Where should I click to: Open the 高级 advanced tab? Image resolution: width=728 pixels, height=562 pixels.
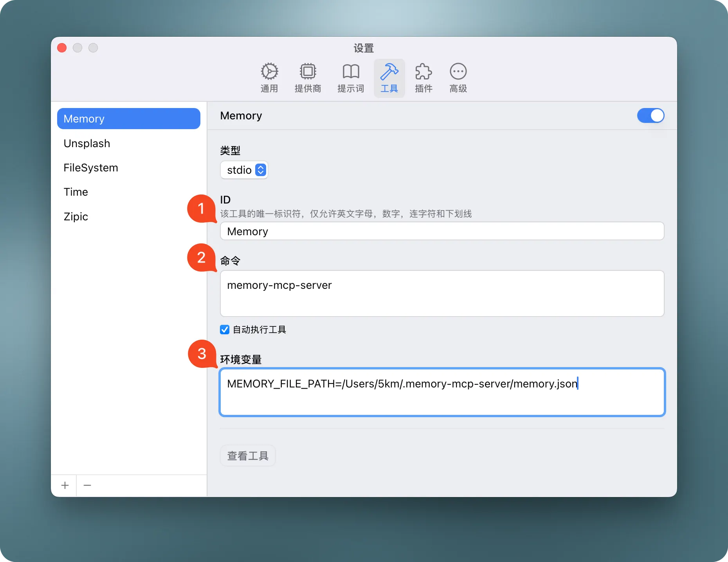(x=458, y=78)
